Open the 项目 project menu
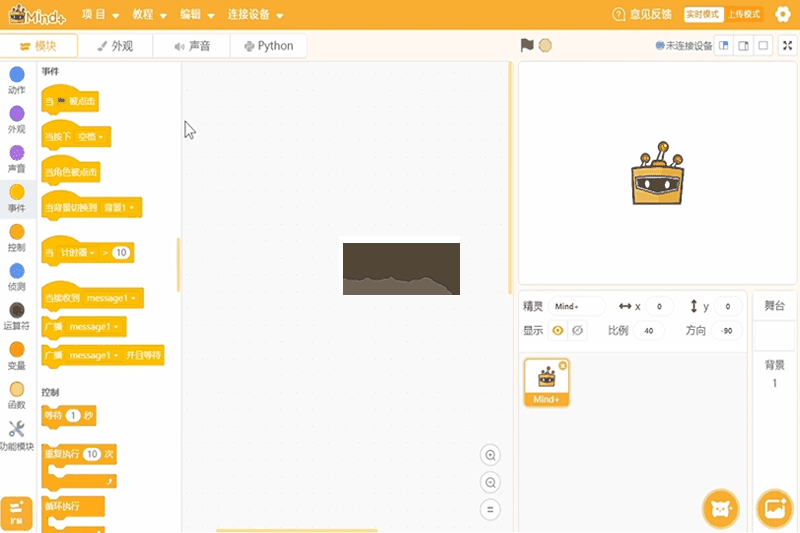The width and height of the screenshot is (800, 533). 100,15
